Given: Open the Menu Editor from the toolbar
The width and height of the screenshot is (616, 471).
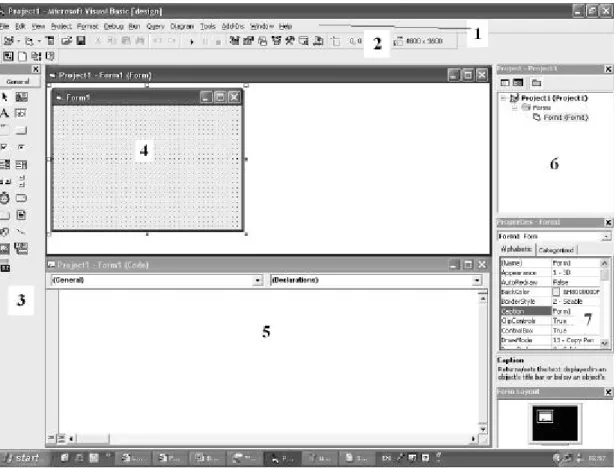Looking at the screenshot, I should pyautogui.click(x=50, y=41).
